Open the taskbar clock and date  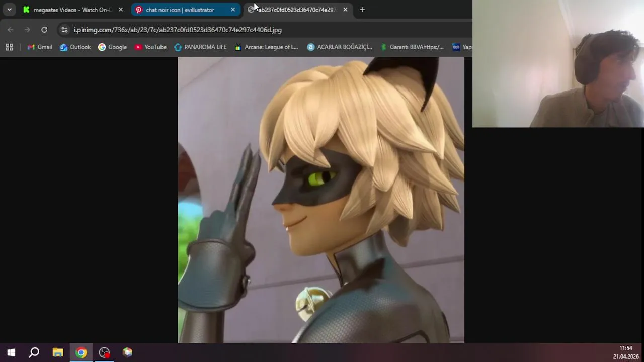click(625, 352)
